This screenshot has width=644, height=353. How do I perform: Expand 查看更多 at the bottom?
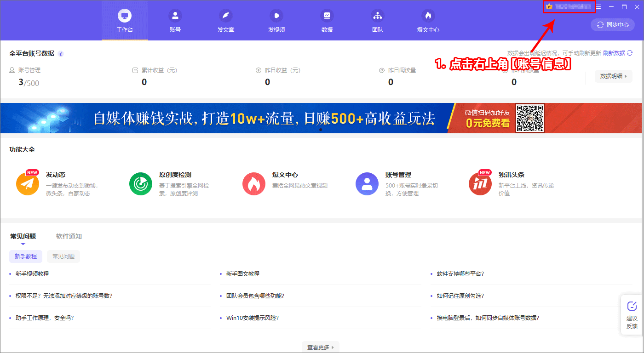[320, 347]
